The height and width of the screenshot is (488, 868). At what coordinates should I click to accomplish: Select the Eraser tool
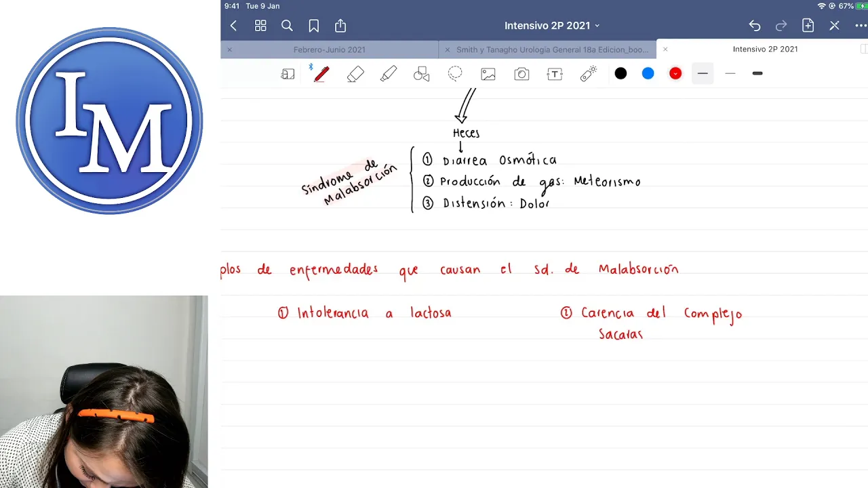(355, 74)
